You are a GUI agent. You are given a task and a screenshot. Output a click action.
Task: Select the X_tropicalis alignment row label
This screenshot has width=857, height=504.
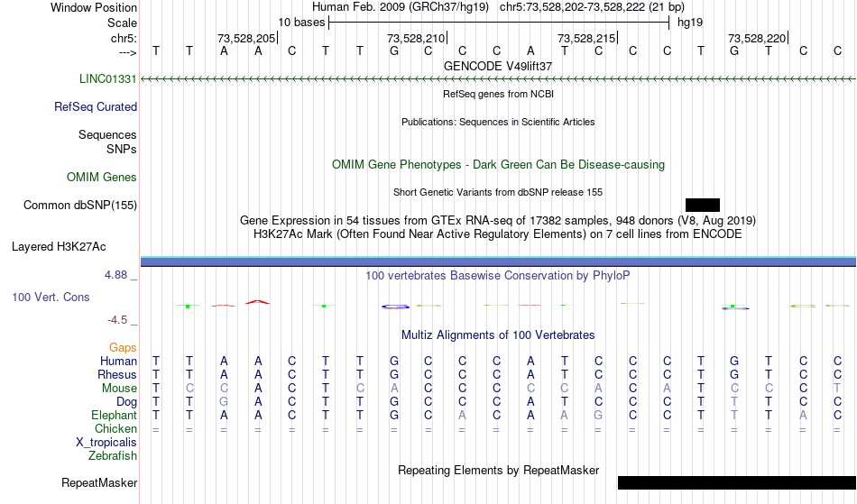(106, 443)
